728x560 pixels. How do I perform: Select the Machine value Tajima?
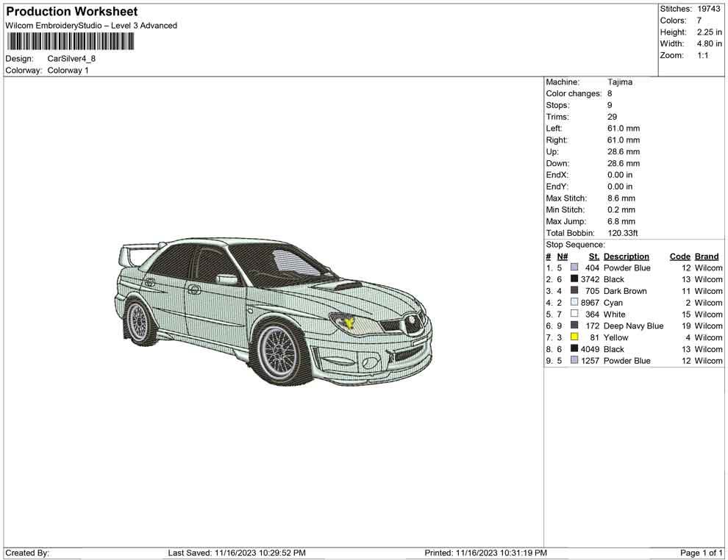[x=619, y=82]
